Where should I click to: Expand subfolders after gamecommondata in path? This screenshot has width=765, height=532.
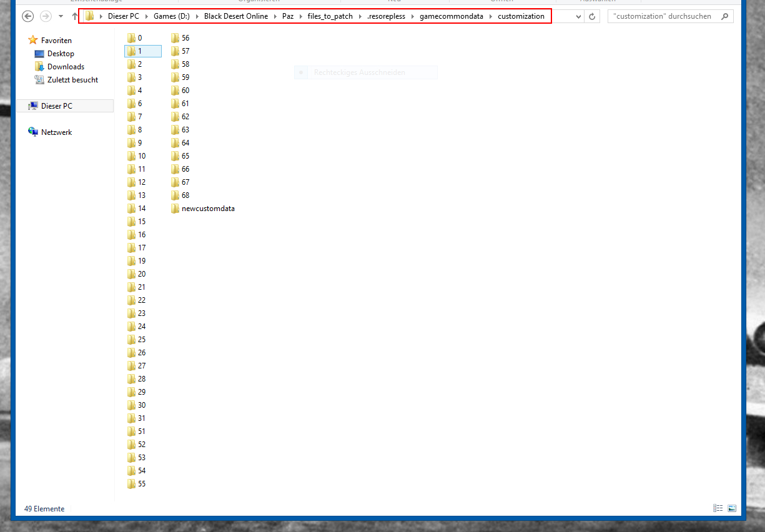tap(491, 16)
